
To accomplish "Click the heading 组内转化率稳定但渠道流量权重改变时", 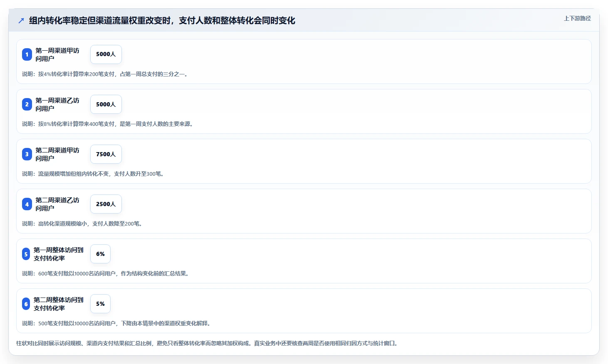I will (x=162, y=20).
